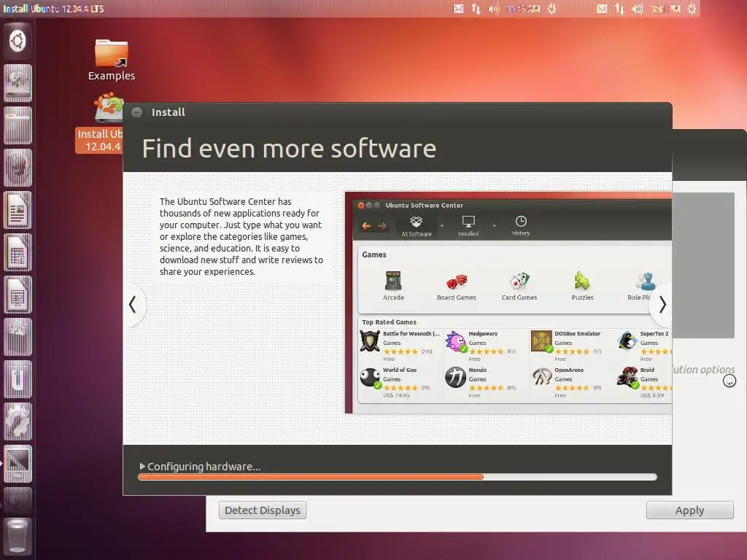The width and height of the screenshot is (747, 560).
Task: Click Apply in the Displays window
Action: pyautogui.click(x=690, y=510)
